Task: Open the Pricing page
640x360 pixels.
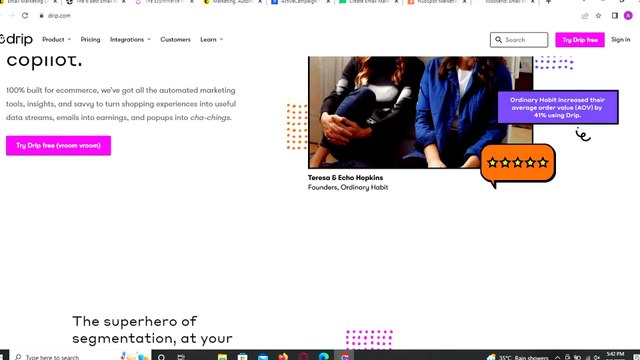Action: [x=90, y=40]
